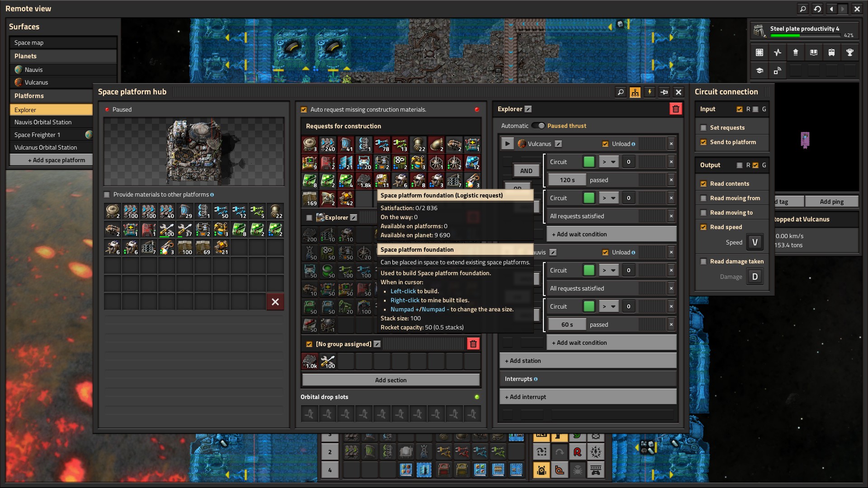Click the lightning bolt icon in hub header
Image resolution: width=868 pixels, height=488 pixels.
[x=650, y=92]
